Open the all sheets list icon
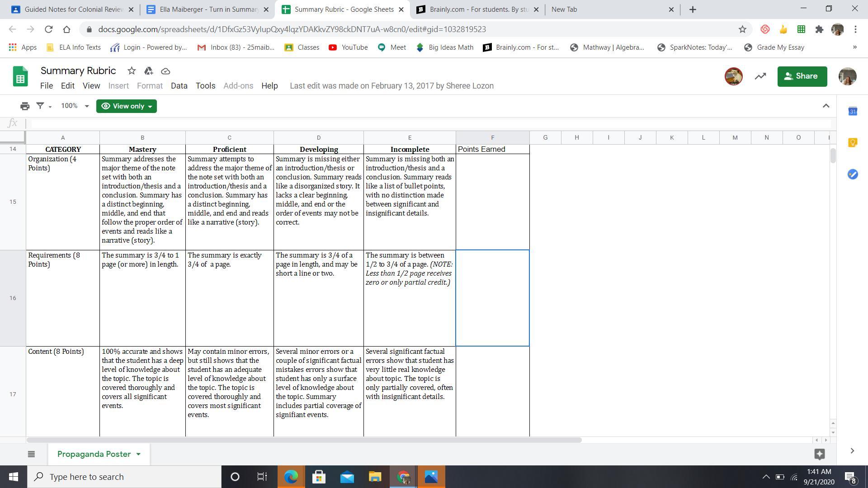The width and height of the screenshot is (868, 488). click(31, 454)
